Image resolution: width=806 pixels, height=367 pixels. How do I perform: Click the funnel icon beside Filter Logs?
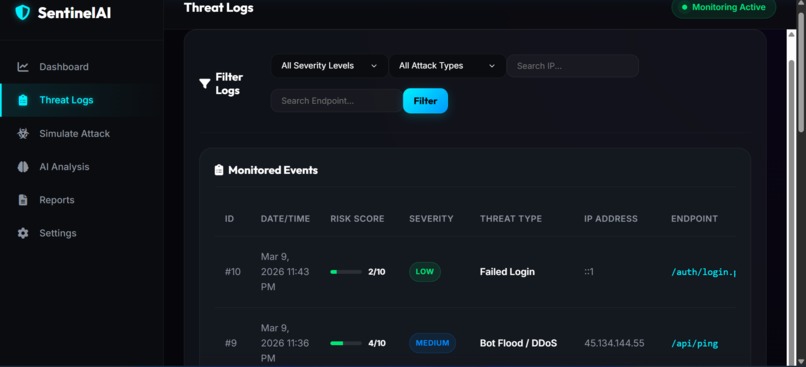pyautogui.click(x=205, y=83)
